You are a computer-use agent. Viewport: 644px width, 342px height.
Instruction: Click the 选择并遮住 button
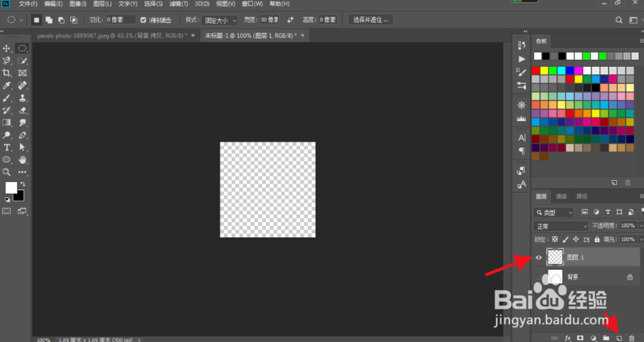pyautogui.click(x=370, y=20)
